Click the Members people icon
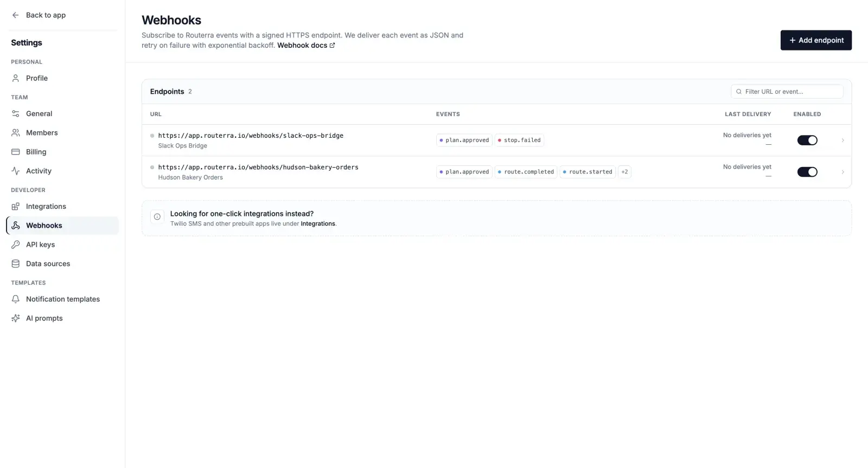The height and width of the screenshot is (468, 868). point(16,133)
